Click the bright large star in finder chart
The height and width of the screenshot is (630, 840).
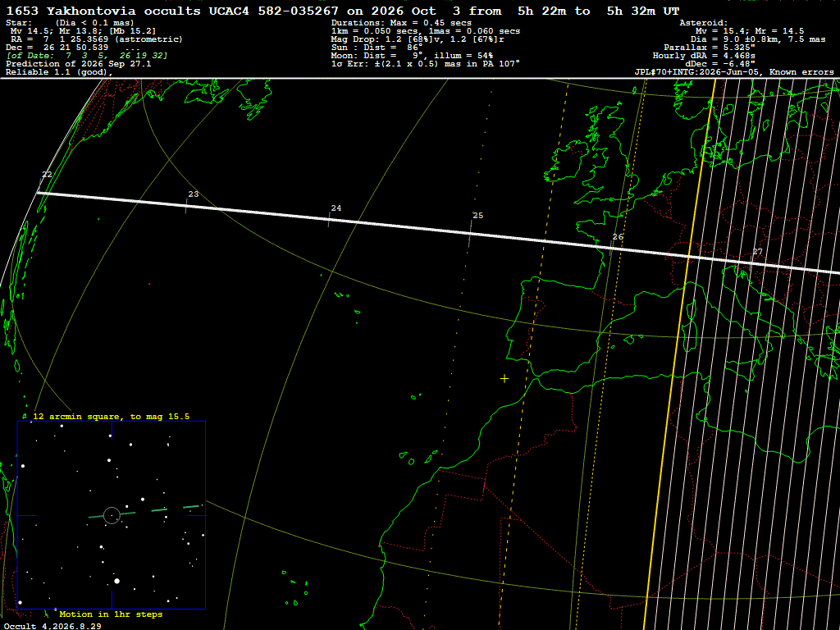tap(116, 581)
